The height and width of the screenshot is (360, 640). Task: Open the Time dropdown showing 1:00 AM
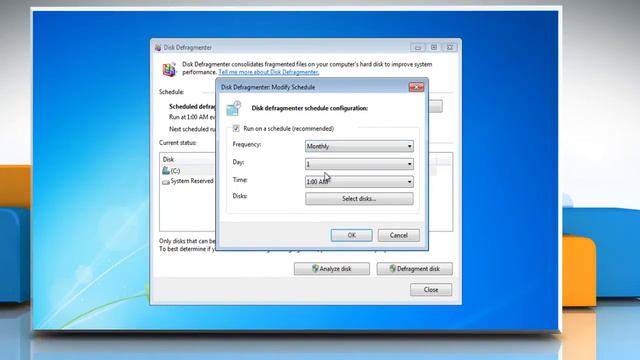pyautogui.click(x=359, y=182)
